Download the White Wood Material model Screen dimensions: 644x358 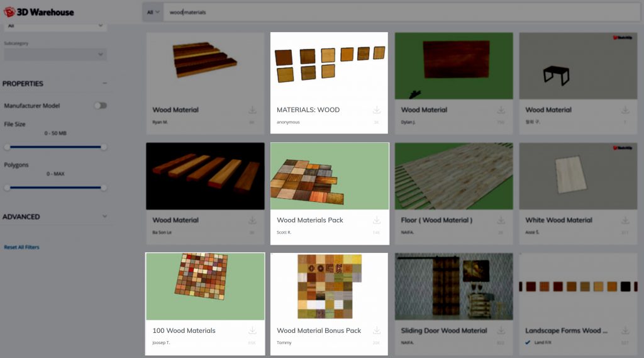coord(625,220)
